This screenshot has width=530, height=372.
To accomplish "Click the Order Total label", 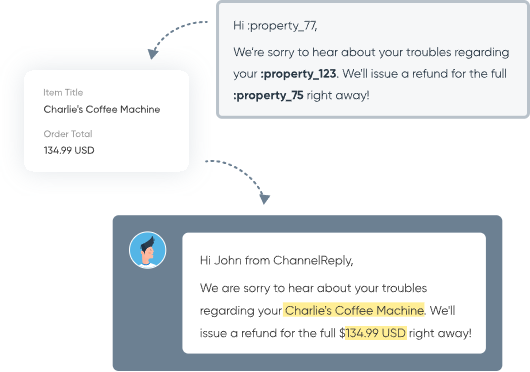I will click(68, 134).
